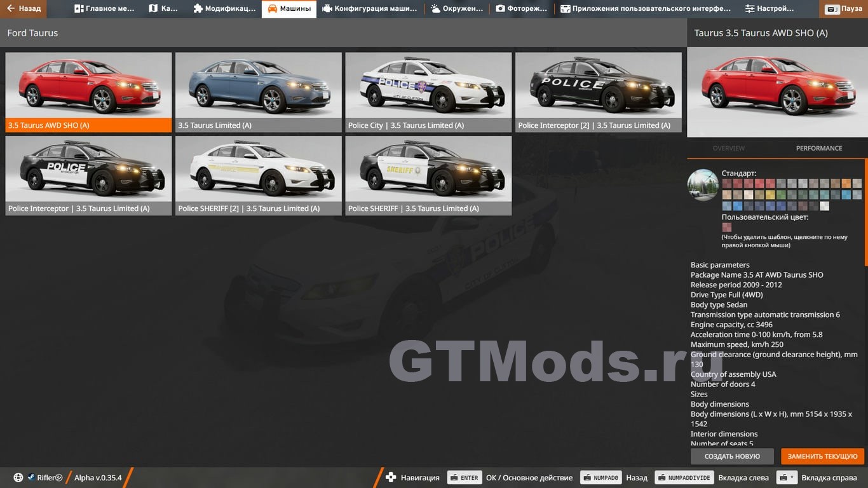Pick the white swatch in third row
This screenshot has height=488, width=868.
[825, 206]
